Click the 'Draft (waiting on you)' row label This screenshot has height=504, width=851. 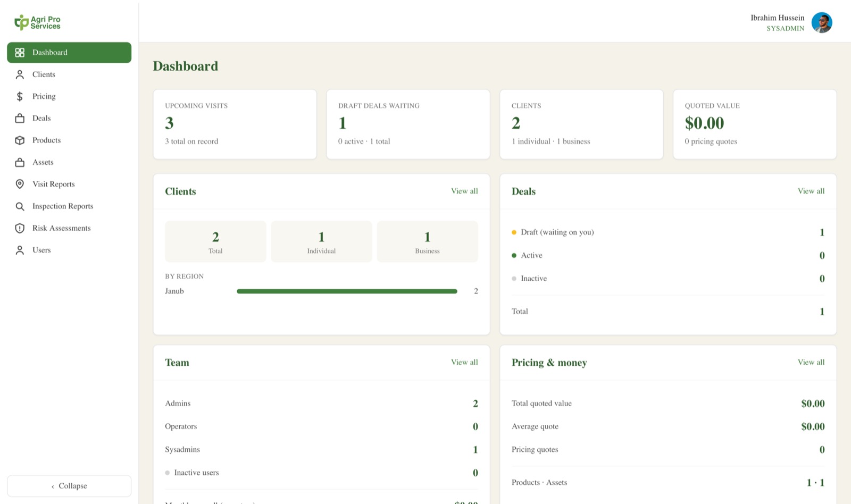click(557, 232)
